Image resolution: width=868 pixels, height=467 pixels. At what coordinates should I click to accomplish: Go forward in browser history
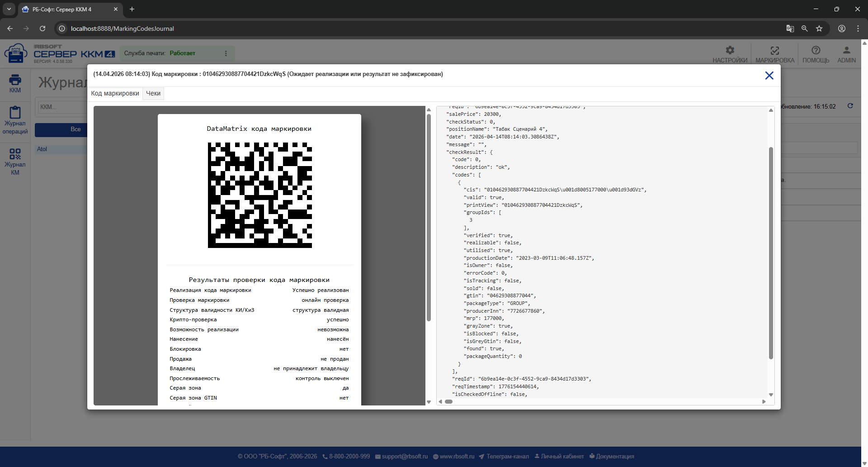26,29
